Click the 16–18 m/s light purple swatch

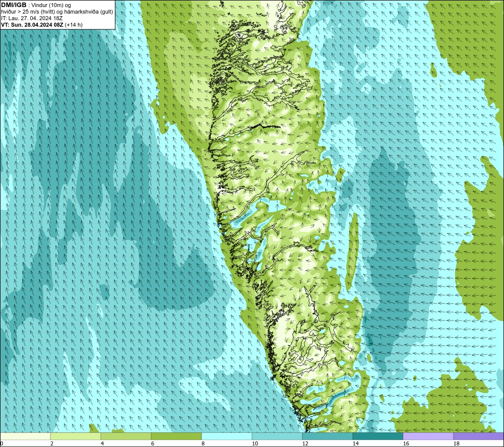428,436
